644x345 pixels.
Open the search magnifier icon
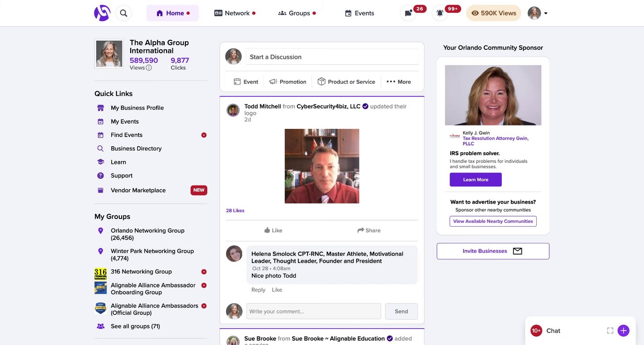124,13
